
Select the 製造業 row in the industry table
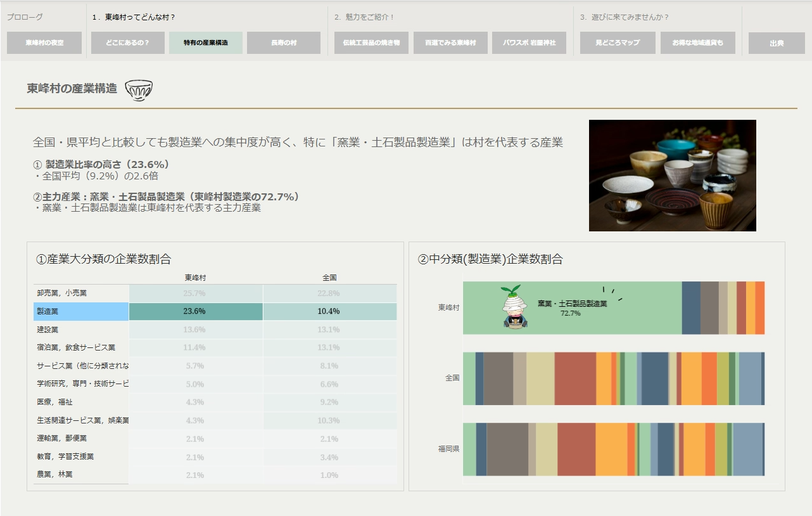[x=81, y=311]
